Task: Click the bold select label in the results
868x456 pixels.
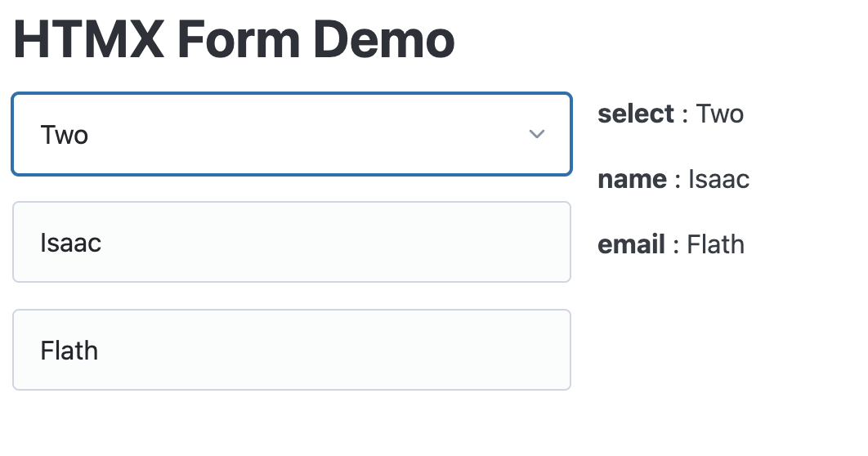Action: 636,114
